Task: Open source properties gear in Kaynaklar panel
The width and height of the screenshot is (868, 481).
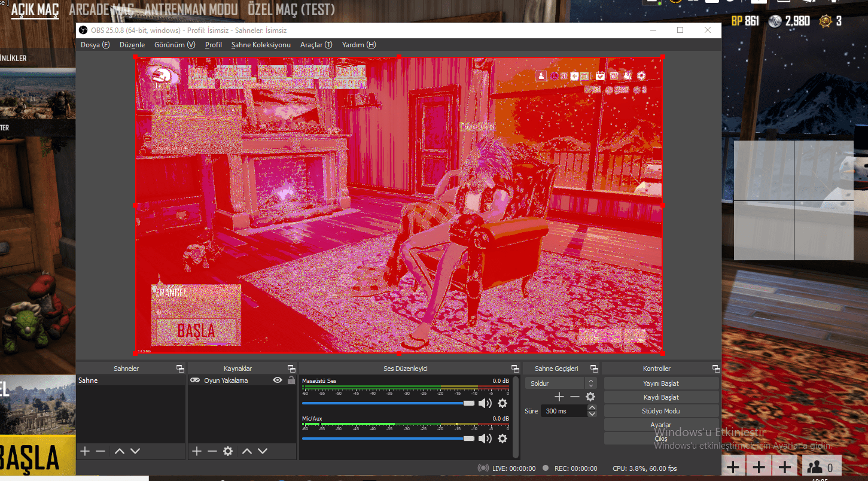Action: tap(228, 451)
